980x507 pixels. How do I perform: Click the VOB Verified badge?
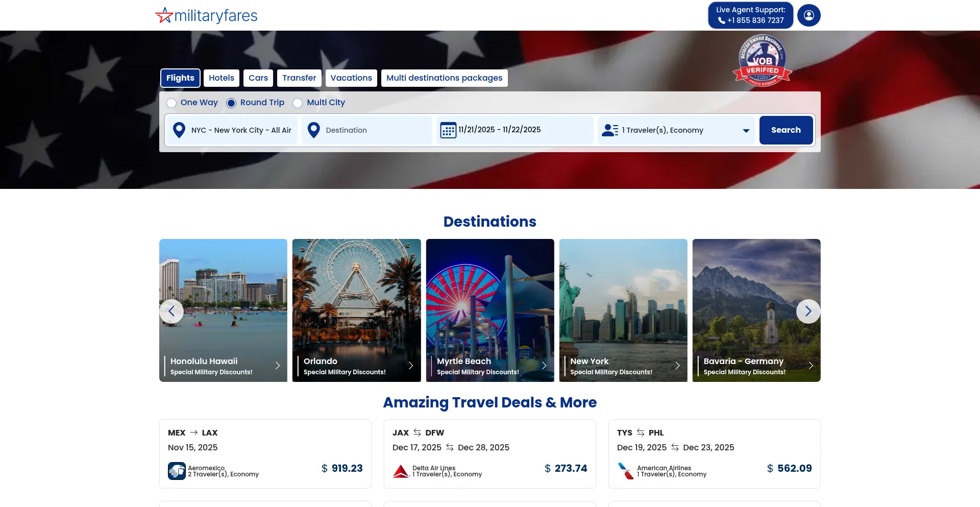point(763,60)
